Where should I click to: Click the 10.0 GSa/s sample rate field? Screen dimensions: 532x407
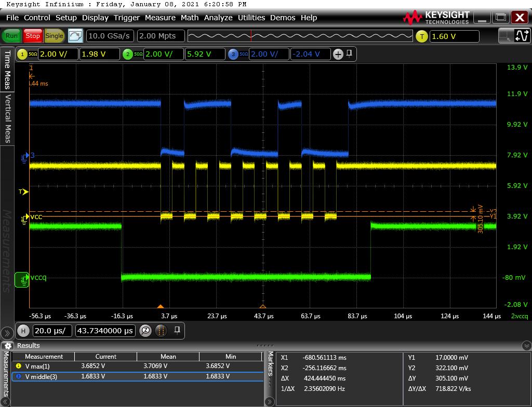point(110,36)
